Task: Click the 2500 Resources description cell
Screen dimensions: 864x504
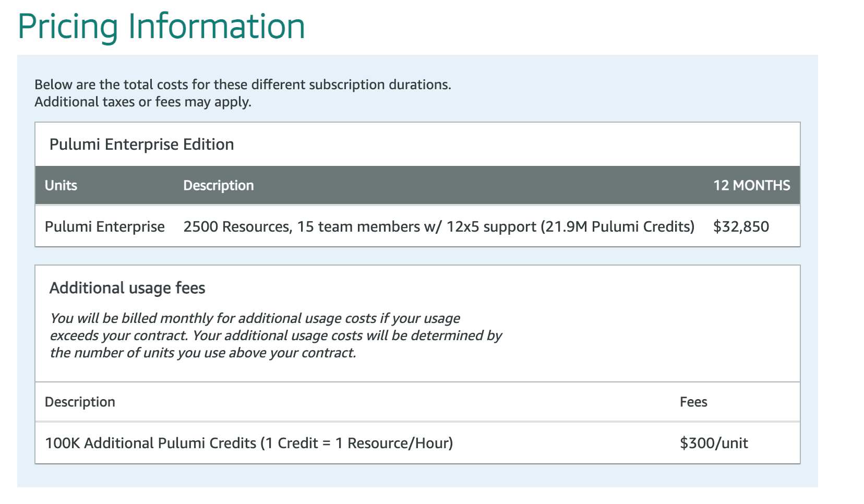Action: click(x=439, y=227)
